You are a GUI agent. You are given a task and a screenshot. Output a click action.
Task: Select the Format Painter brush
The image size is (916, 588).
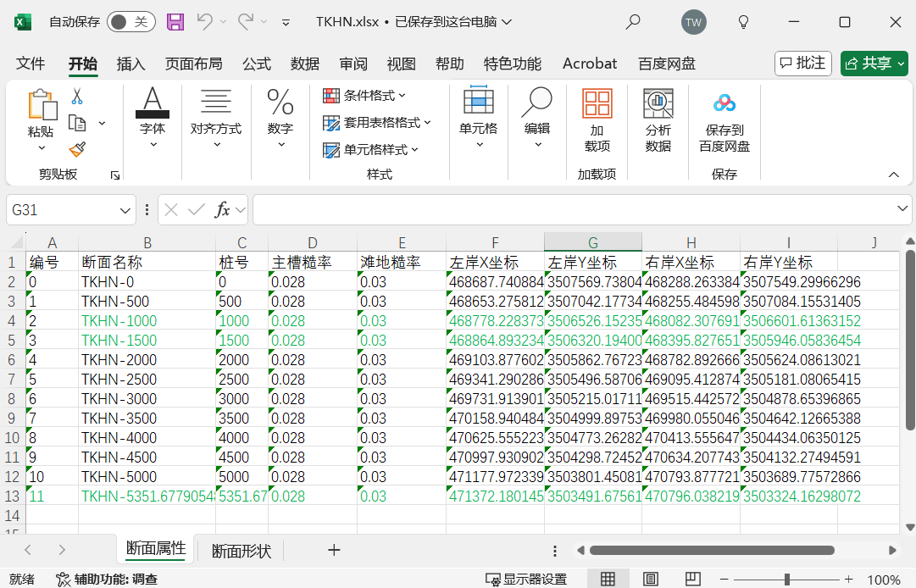pyautogui.click(x=77, y=149)
